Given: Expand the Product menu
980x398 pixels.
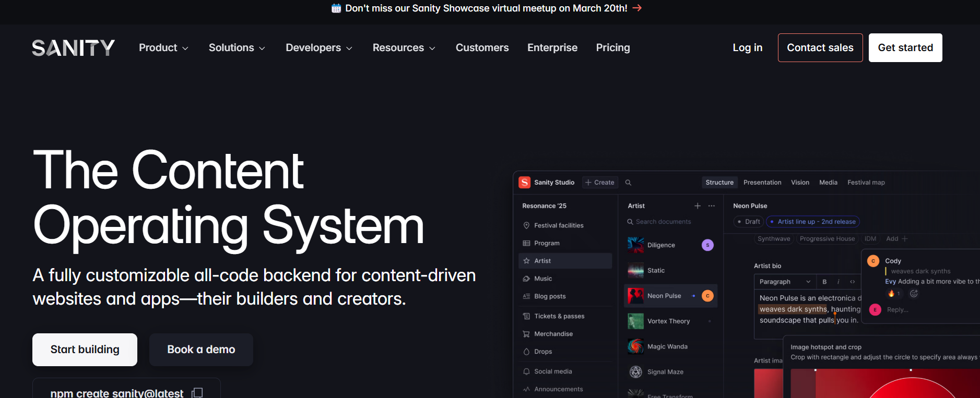Looking at the screenshot, I should coord(163,48).
